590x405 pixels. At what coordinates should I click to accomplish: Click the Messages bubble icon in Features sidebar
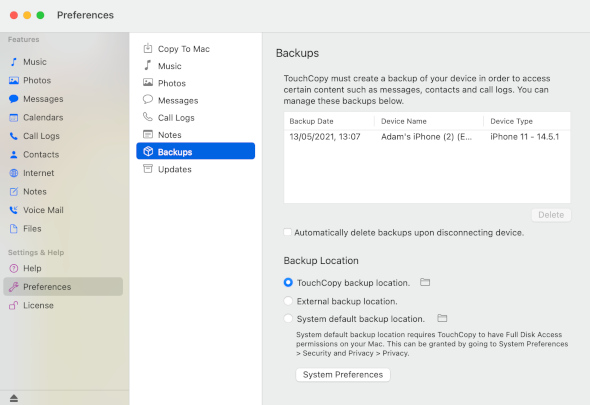pos(14,99)
